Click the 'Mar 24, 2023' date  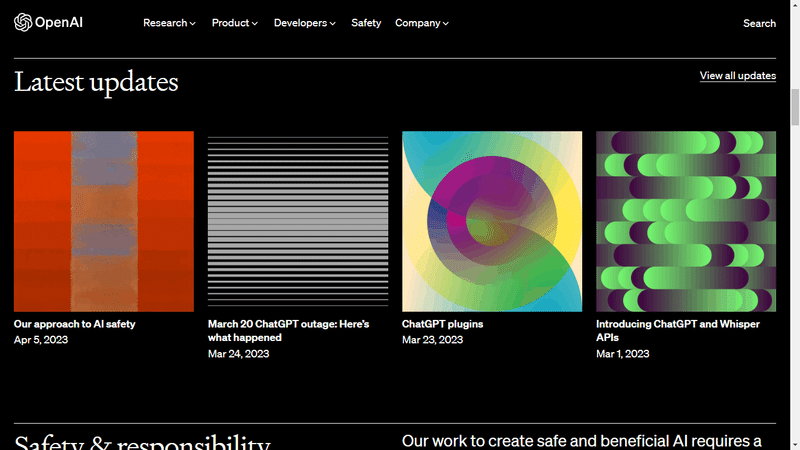(x=238, y=354)
